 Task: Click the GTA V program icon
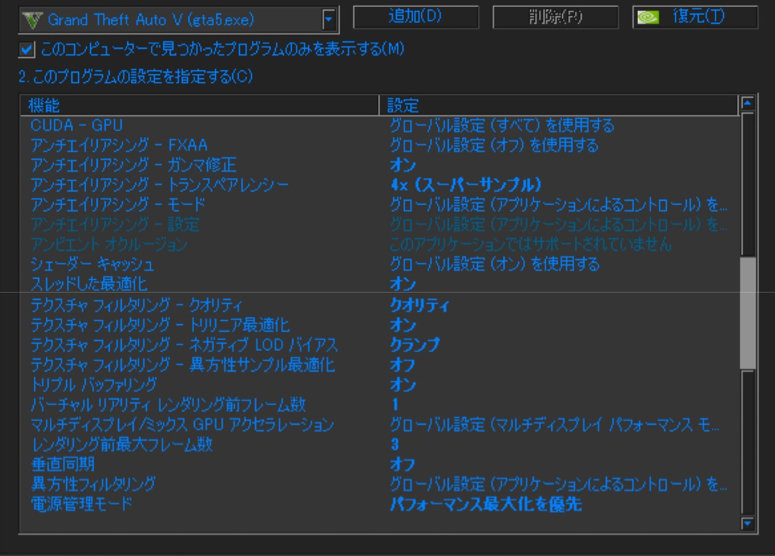[x=33, y=20]
